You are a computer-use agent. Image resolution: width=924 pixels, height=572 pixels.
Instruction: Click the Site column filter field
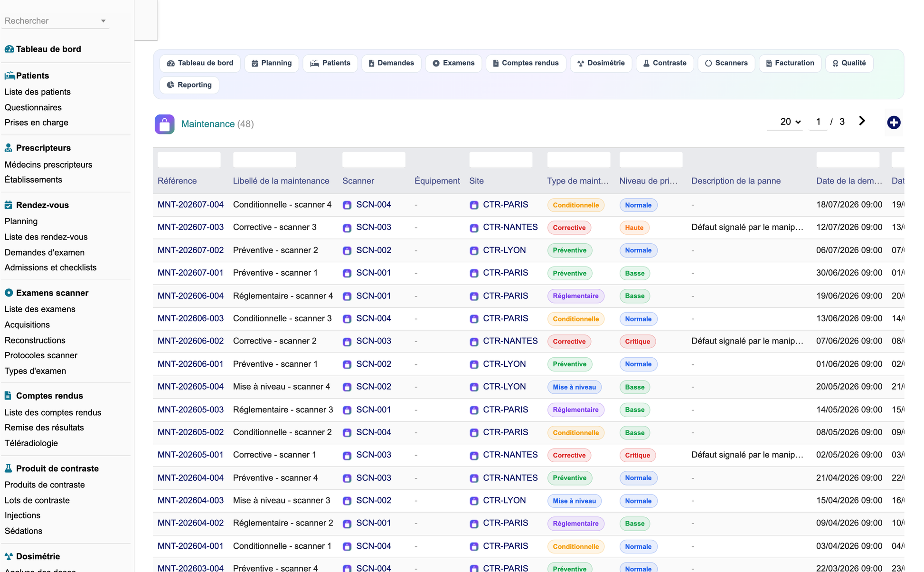point(500,160)
